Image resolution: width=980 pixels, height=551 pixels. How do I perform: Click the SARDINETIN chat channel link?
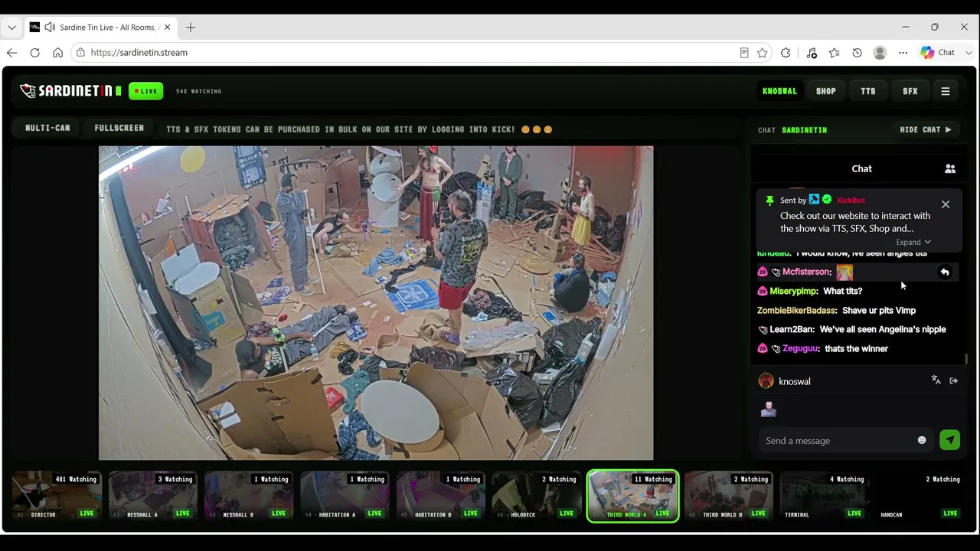pyautogui.click(x=804, y=130)
